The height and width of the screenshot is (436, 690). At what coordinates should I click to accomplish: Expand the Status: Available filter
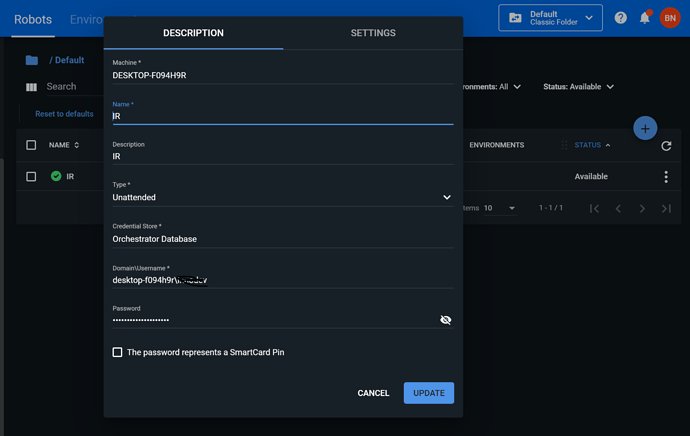578,87
